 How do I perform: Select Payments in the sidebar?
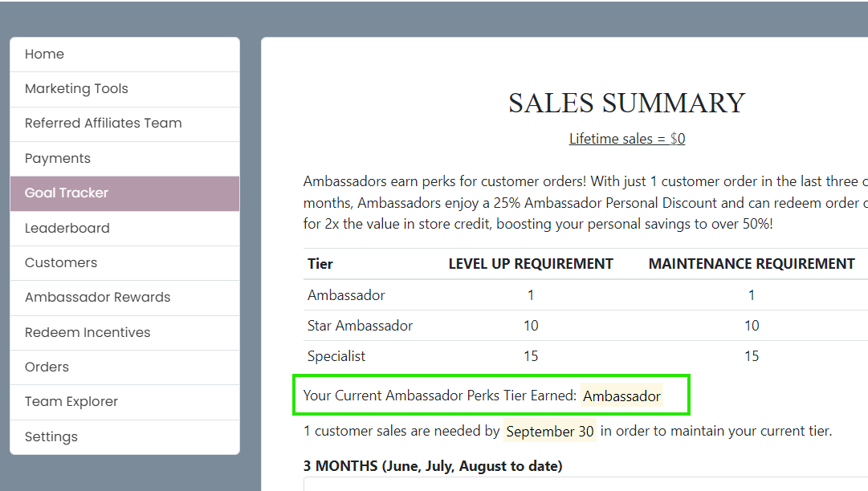[x=58, y=159]
